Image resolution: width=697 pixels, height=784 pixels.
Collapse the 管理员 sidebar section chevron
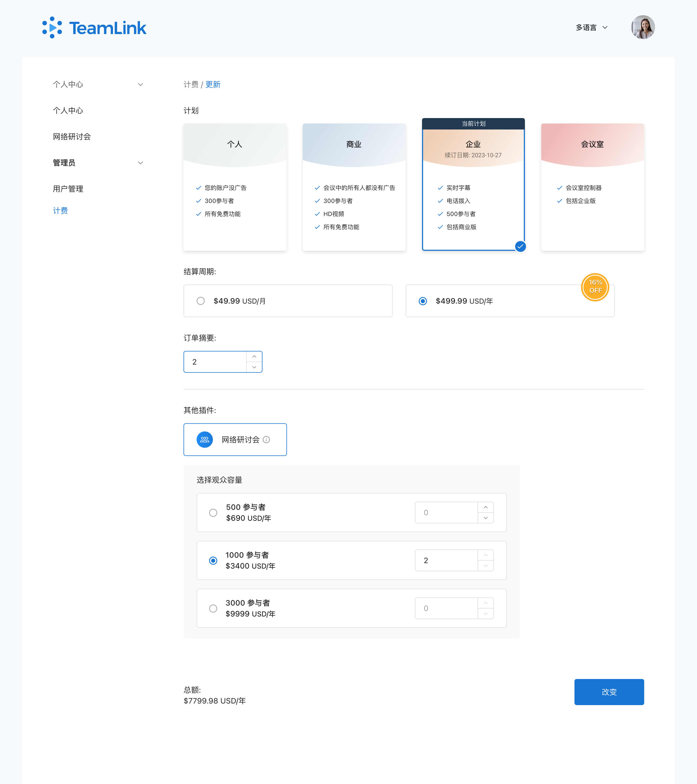tap(140, 163)
